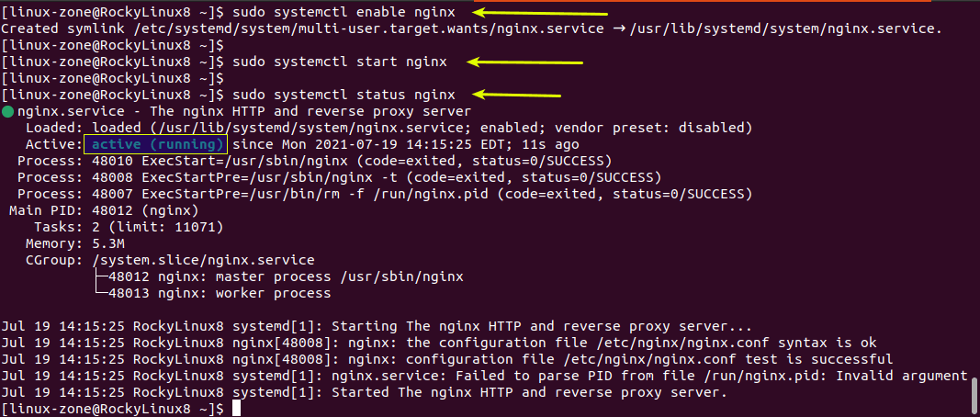Click the cursor block at the last prompt
The width and height of the screenshot is (980, 417).
click(x=236, y=409)
